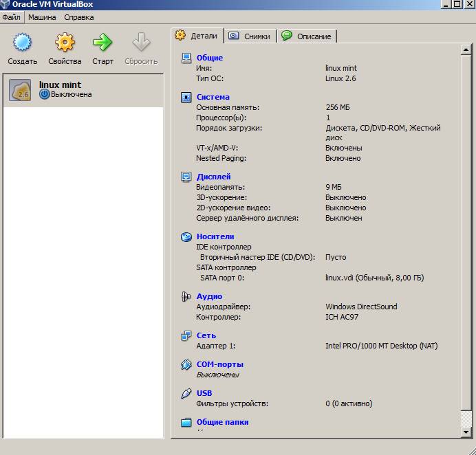
Task: Click the Общие папки folder icon
Action: (186, 422)
